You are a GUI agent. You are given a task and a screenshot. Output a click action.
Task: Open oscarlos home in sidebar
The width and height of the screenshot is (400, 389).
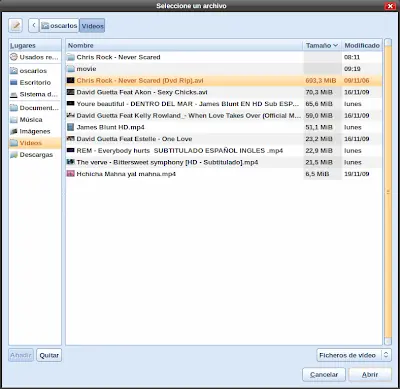click(x=35, y=71)
